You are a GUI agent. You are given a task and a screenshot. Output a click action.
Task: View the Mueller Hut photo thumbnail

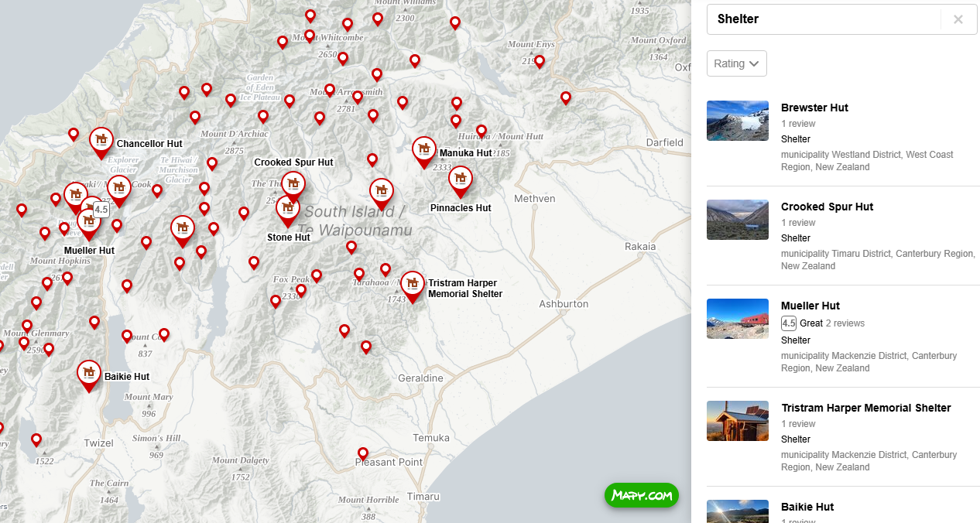(x=738, y=319)
